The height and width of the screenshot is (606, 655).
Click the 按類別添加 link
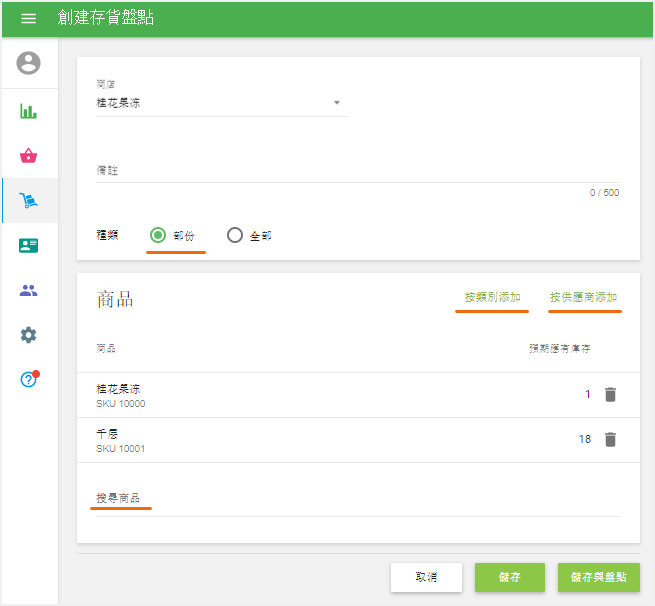[492, 297]
